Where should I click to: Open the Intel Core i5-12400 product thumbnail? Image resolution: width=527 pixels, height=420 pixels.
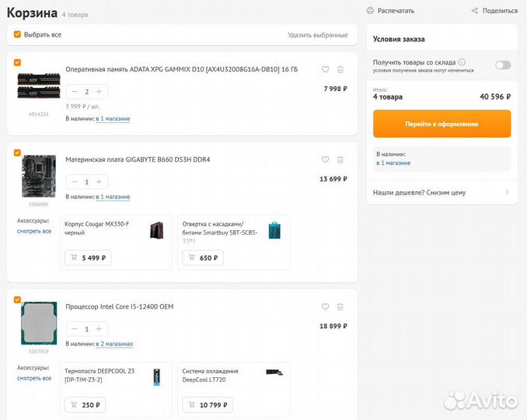38,323
